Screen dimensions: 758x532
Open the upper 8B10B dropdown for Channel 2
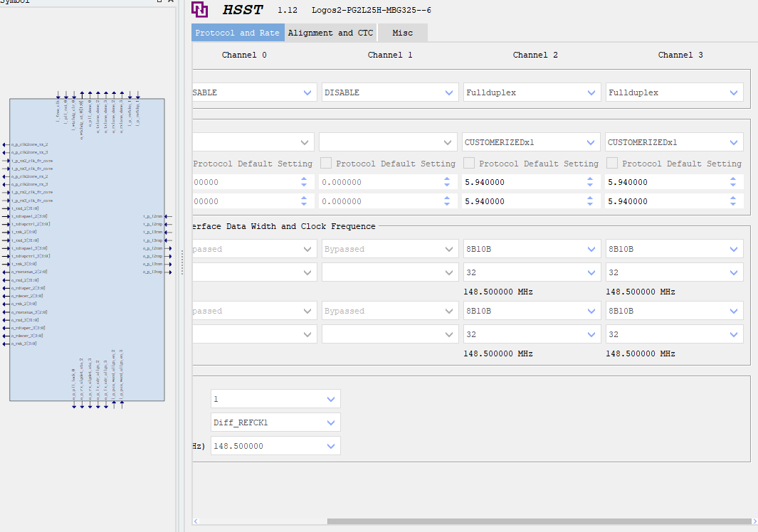pyautogui.click(x=532, y=249)
